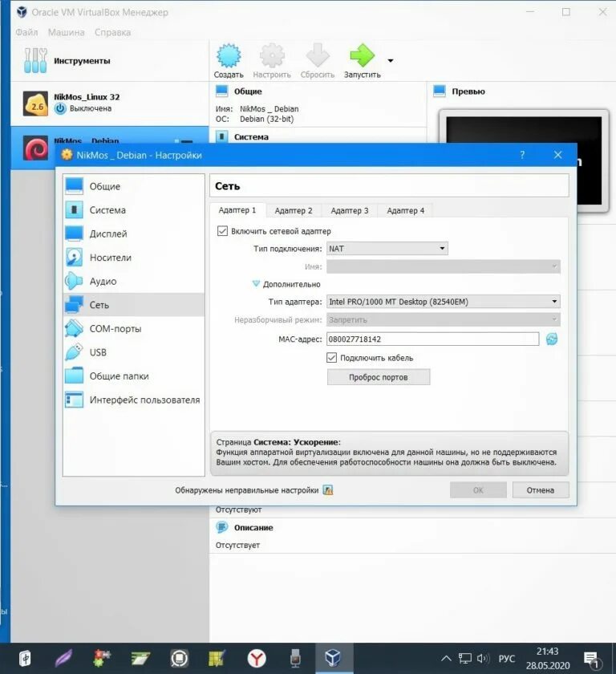Click the disabled OK button
The height and width of the screenshot is (674, 616).
[x=478, y=490]
